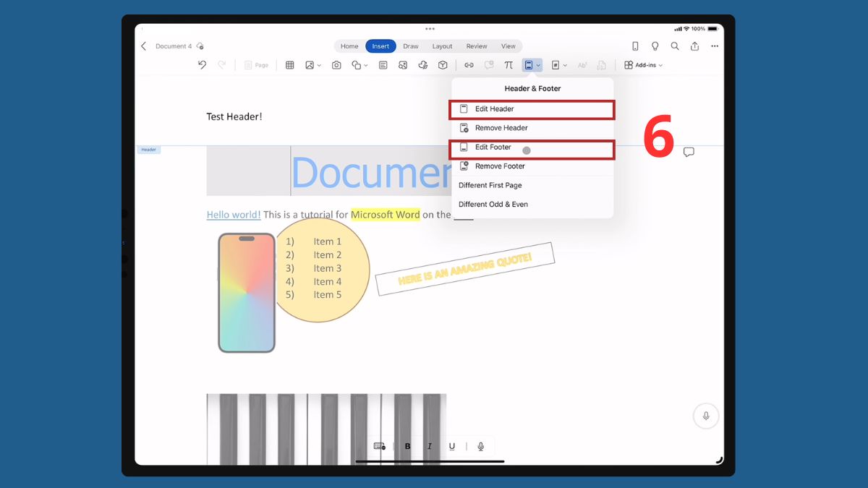Viewport: 868px width, 488px height.
Task: Select the Insert tab
Action: (380, 46)
